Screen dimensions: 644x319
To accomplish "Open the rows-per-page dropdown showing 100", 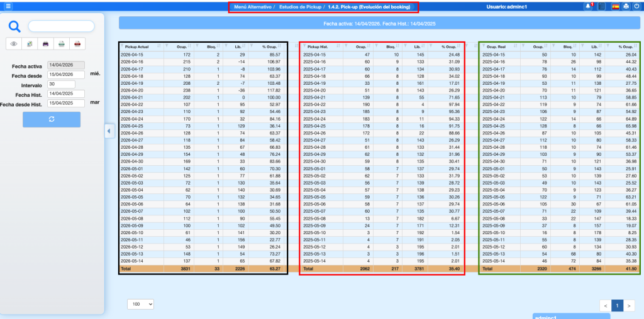I will [x=140, y=304].
